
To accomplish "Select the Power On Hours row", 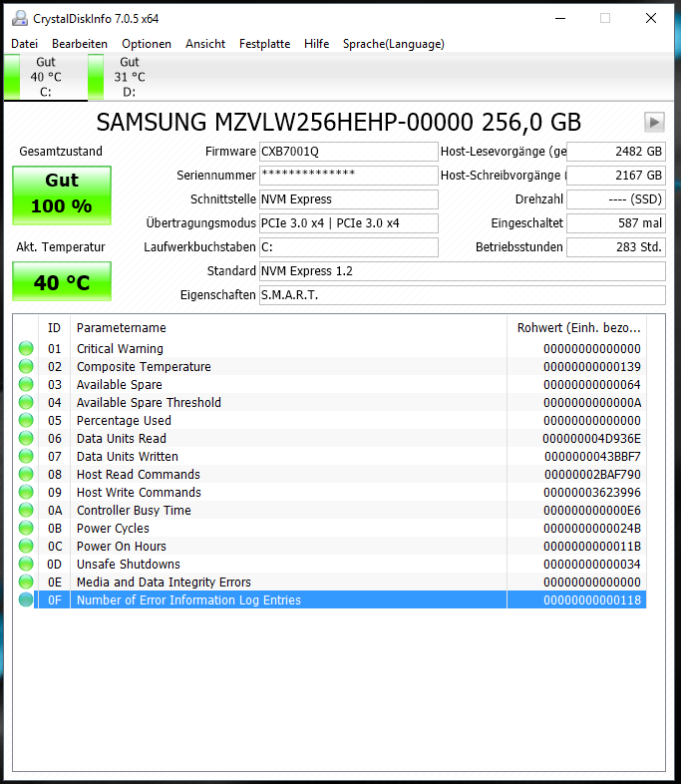I will [x=330, y=547].
